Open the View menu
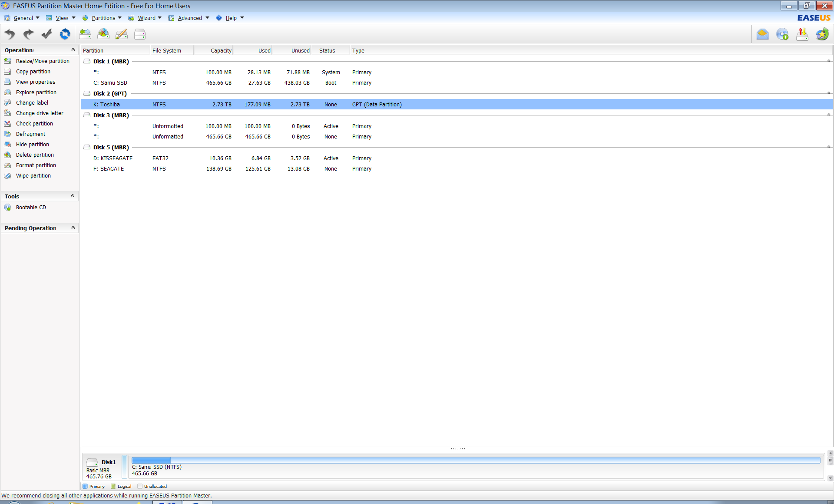This screenshot has height=504, width=834. (62, 18)
